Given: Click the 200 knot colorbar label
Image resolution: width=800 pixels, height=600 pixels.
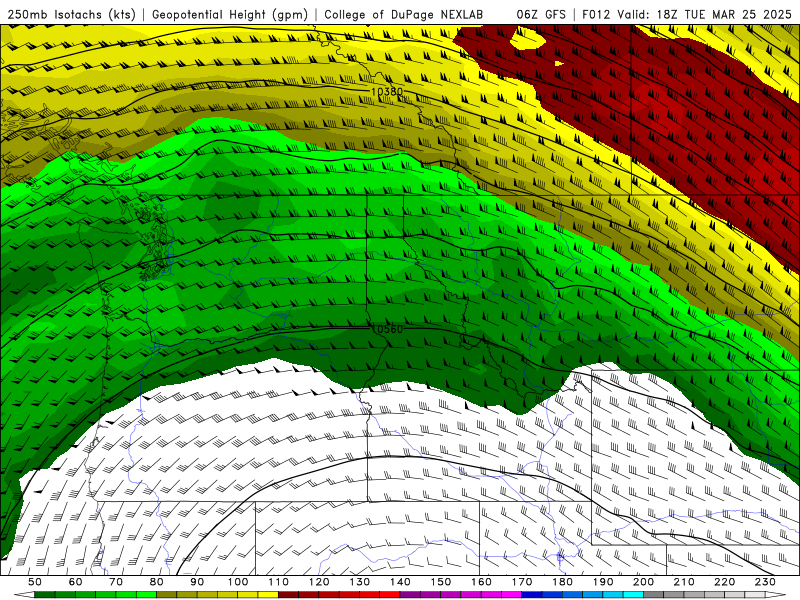Looking at the screenshot, I should (643, 582).
